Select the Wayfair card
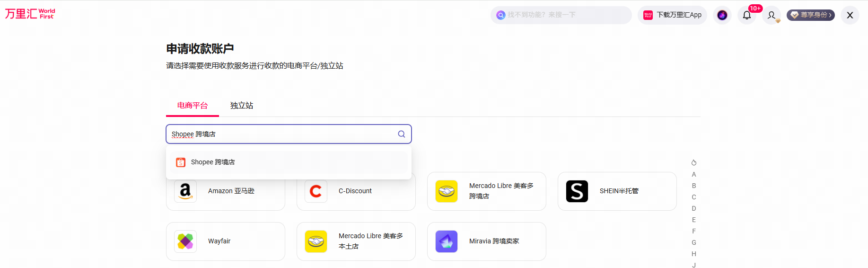Viewport: 868px width, 268px height. coord(226,241)
